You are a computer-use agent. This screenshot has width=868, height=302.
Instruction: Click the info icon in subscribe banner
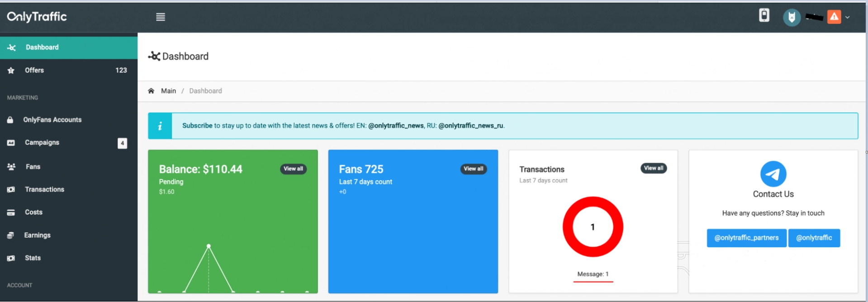[x=160, y=126]
